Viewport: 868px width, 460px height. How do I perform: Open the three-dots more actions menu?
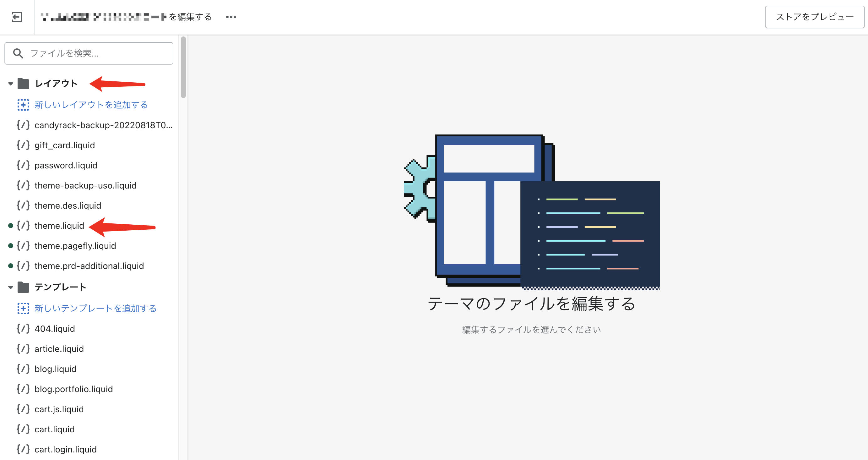coord(231,17)
